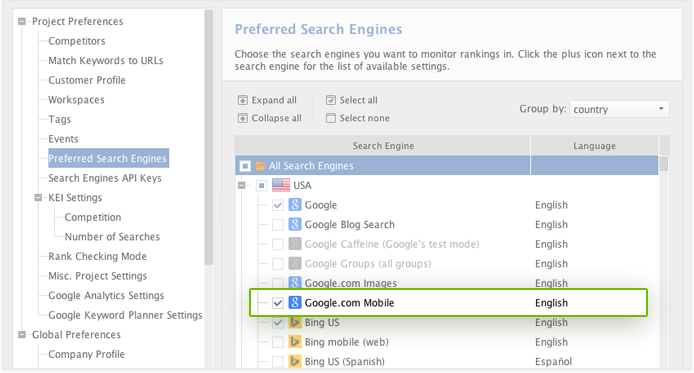
Task: Click the search engine list scrollbar thumb
Action: [663, 163]
